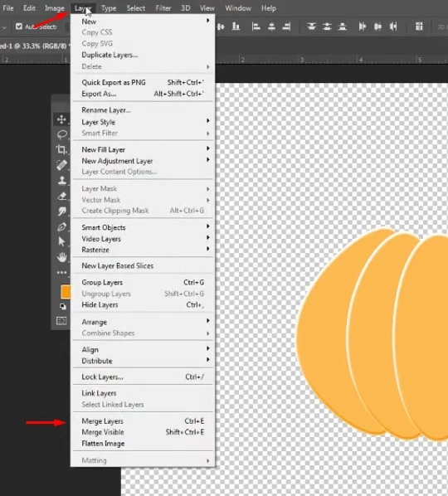Screen dimensions: 448x496
Task: Select the Crop tool
Action: pos(61,149)
